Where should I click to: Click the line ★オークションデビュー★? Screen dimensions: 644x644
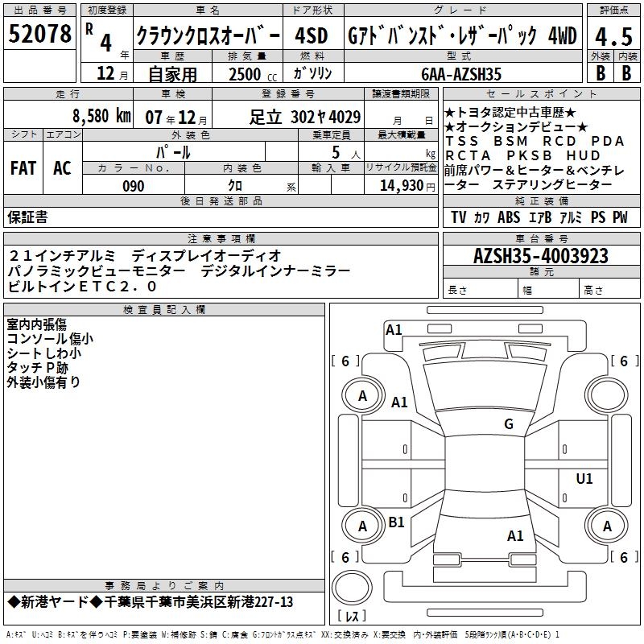click(x=516, y=126)
